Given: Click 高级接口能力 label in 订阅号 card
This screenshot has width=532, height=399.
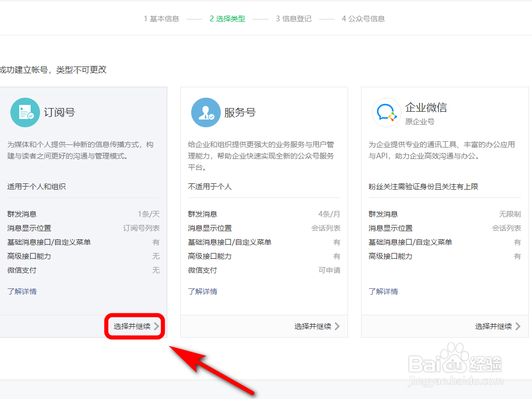Looking at the screenshot, I should pos(29,256).
